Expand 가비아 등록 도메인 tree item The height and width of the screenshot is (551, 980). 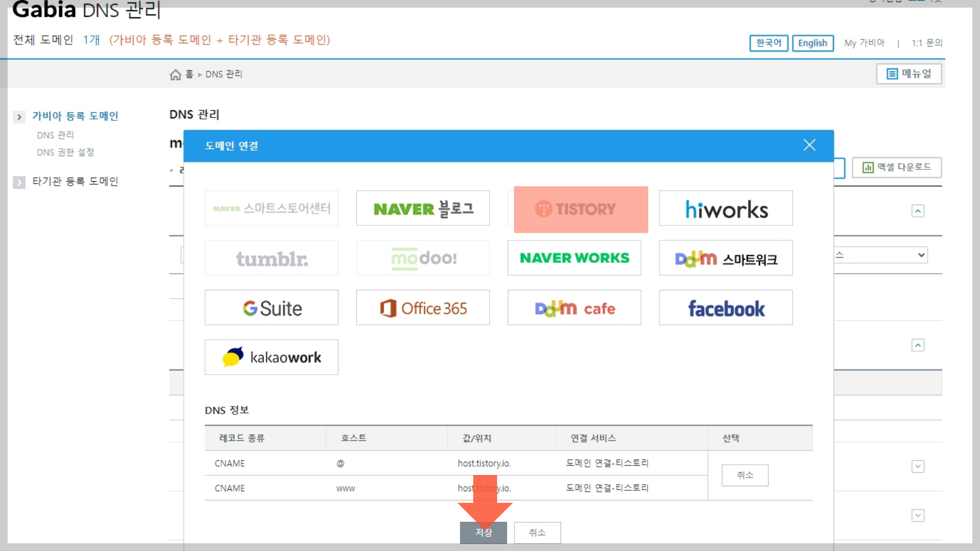tap(19, 117)
